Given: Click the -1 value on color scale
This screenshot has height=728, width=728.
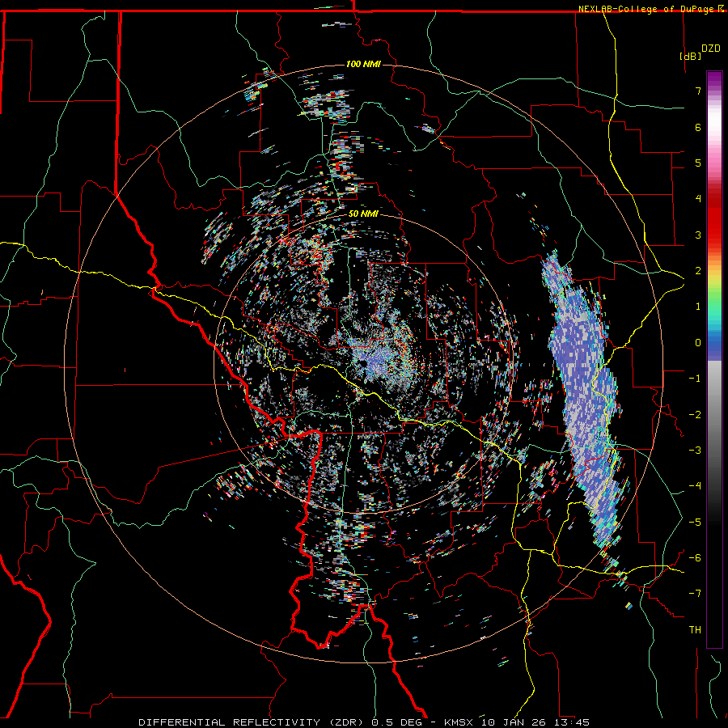Looking at the screenshot, I should click(x=695, y=379).
